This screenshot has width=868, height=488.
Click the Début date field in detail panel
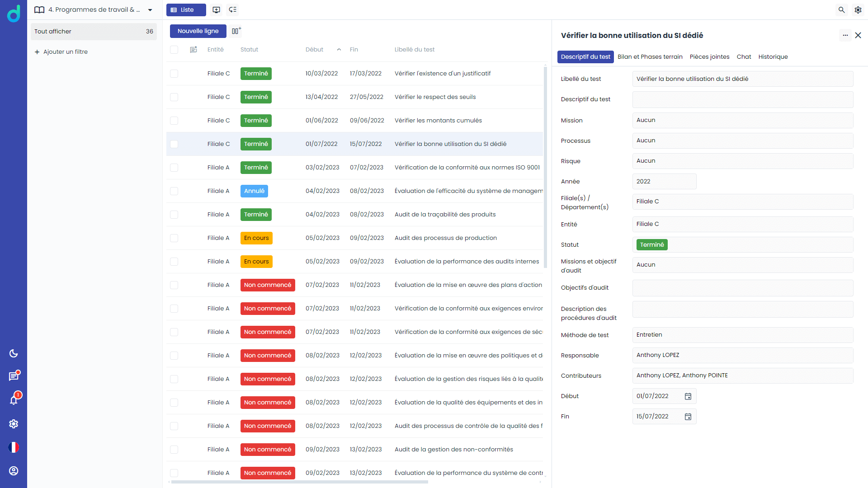(657, 396)
